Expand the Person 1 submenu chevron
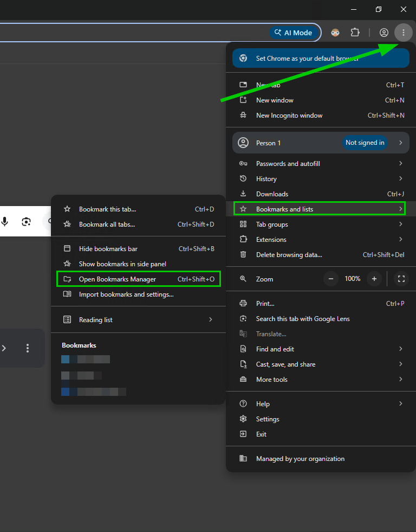 pyautogui.click(x=401, y=143)
